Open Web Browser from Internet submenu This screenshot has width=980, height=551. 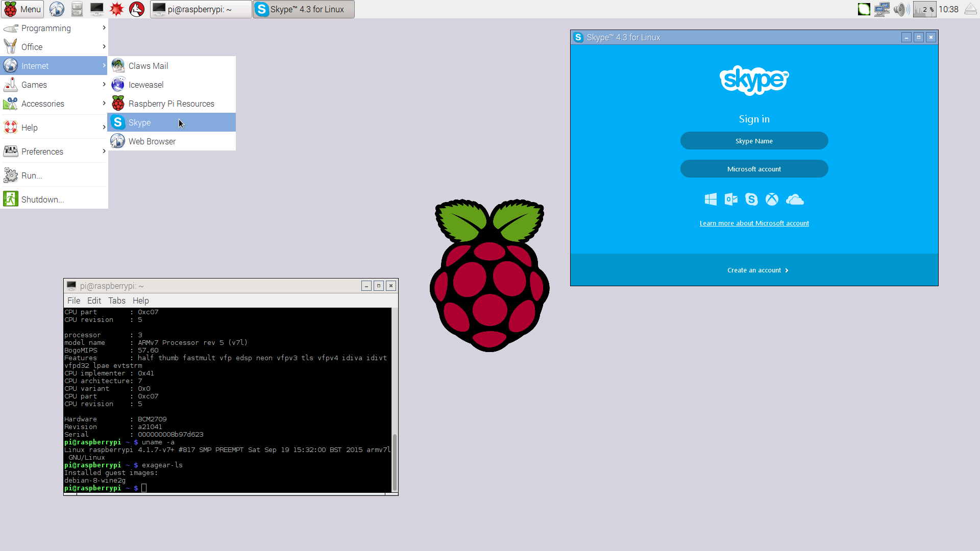pos(172,141)
